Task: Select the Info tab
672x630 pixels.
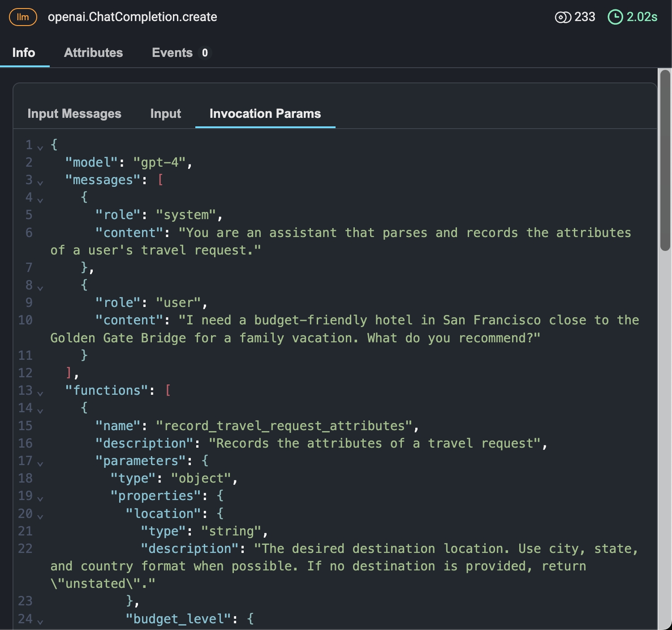Action: [x=24, y=52]
